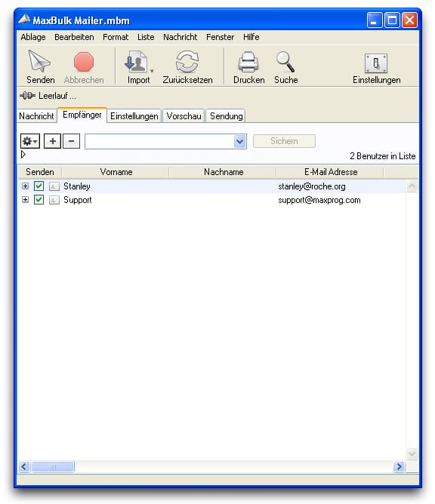This screenshot has height=504, width=435.
Task: Open the Nachricht menu
Action: pos(180,37)
